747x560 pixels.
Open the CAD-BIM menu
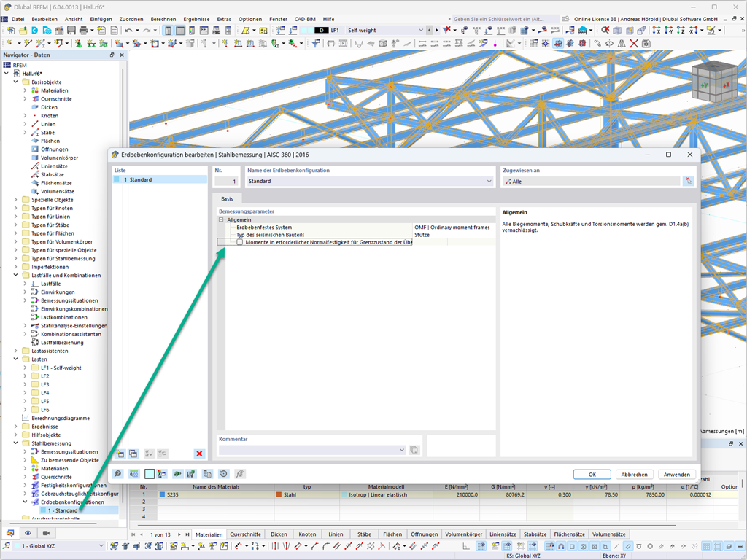pos(305,19)
